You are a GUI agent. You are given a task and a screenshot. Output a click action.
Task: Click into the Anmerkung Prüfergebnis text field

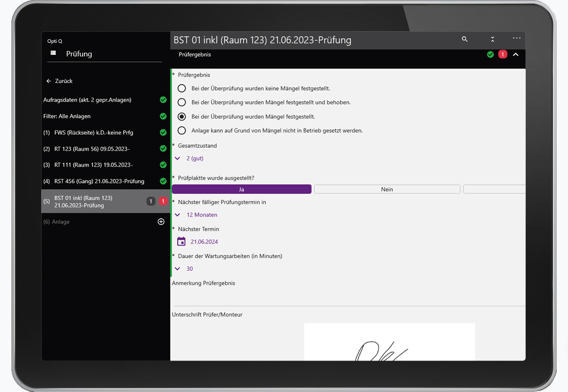[x=346, y=298]
